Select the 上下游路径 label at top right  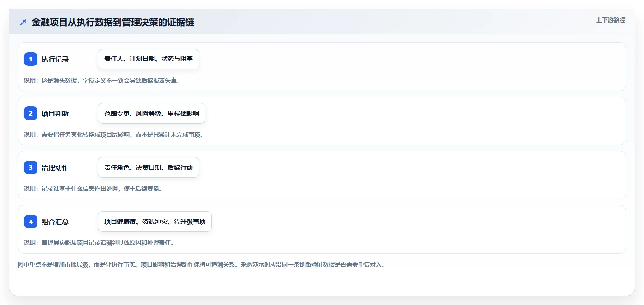pyautogui.click(x=611, y=20)
